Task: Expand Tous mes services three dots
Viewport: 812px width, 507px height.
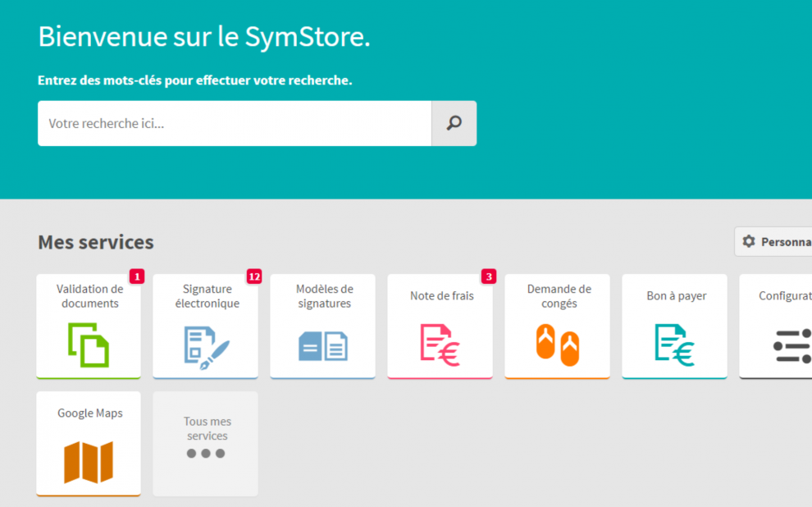Action: point(205,454)
